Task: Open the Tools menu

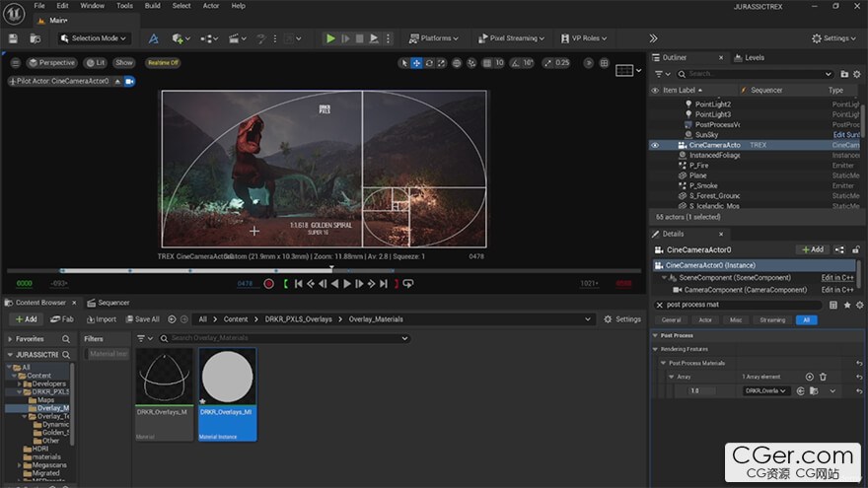Action: [124, 6]
